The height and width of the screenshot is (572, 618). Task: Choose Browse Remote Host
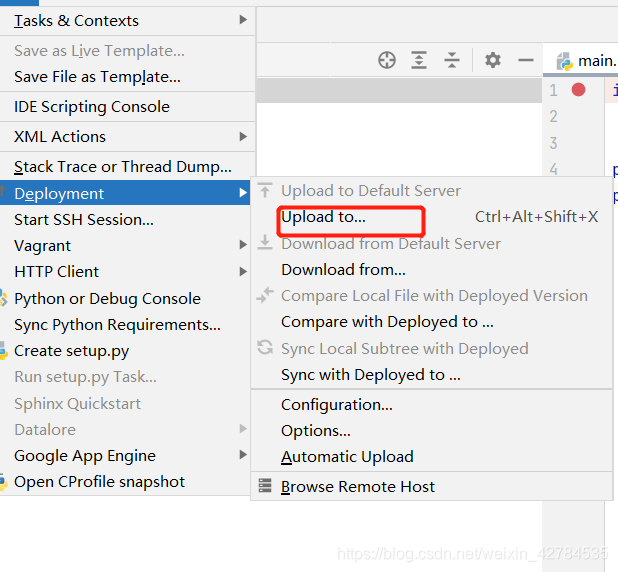pyautogui.click(x=432, y=486)
